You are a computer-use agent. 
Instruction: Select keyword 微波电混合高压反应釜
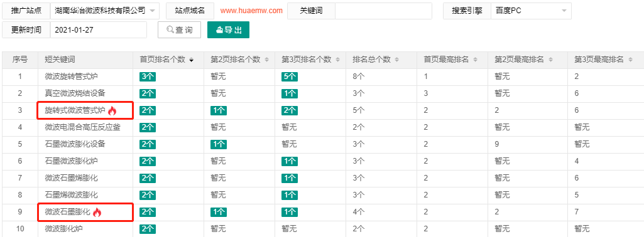point(82,127)
